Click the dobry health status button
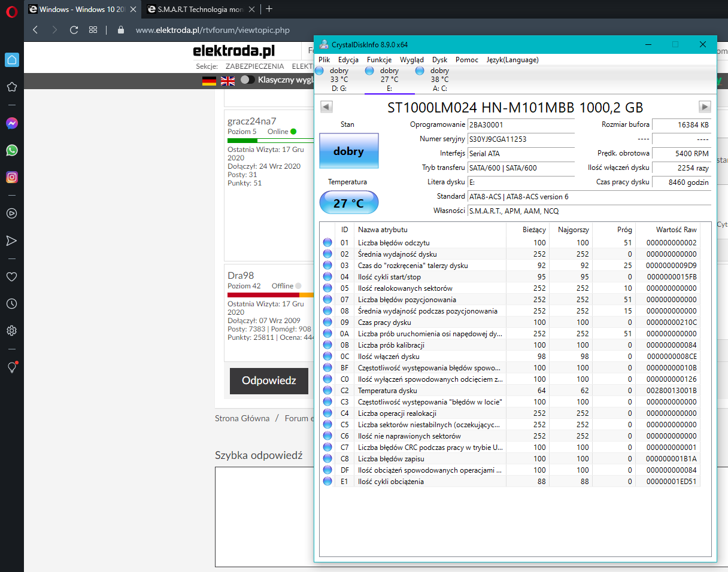The width and height of the screenshot is (728, 572). (349, 151)
